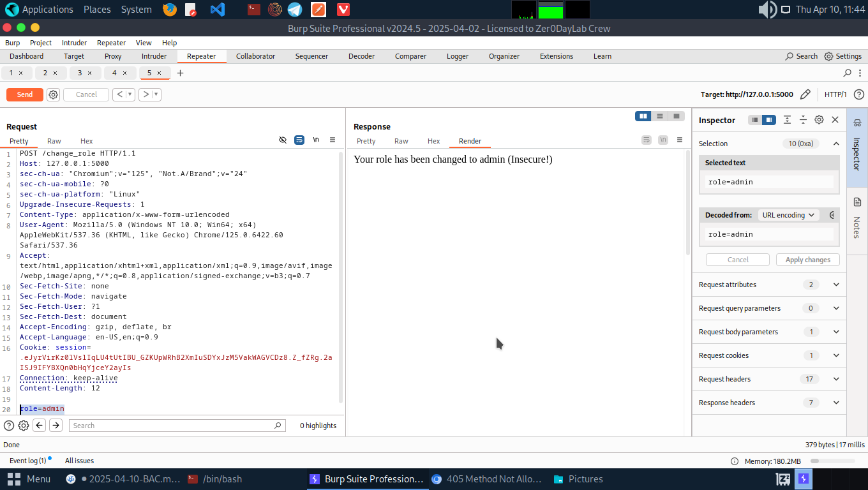
Task: Show Request Hex view
Action: pyautogui.click(x=87, y=141)
